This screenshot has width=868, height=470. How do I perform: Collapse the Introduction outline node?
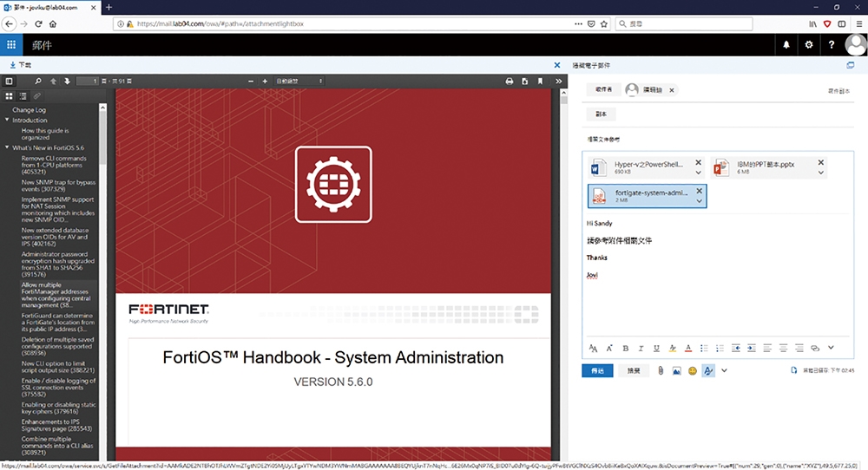pyautogui.click(x=7, y=120)
